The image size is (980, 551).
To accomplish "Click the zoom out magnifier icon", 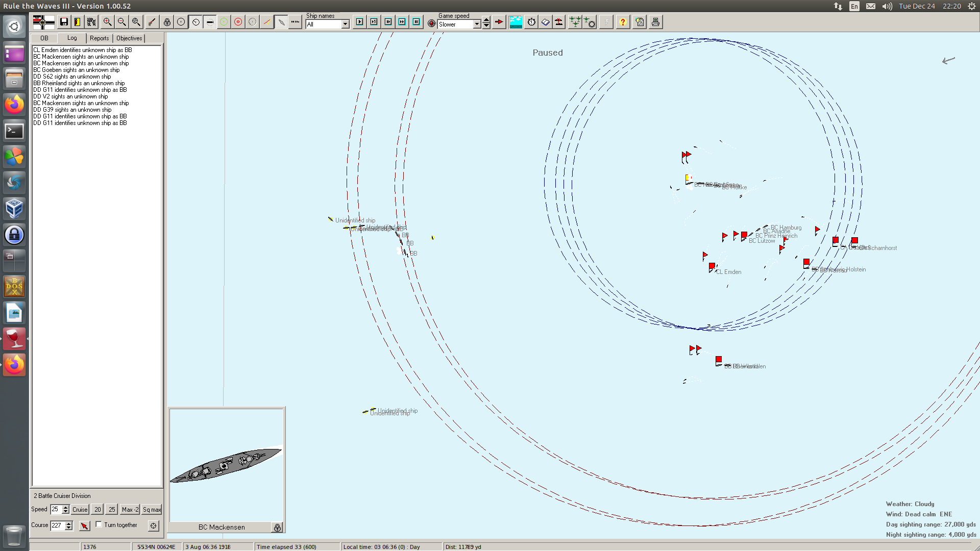I will click(x=121, y=22).
